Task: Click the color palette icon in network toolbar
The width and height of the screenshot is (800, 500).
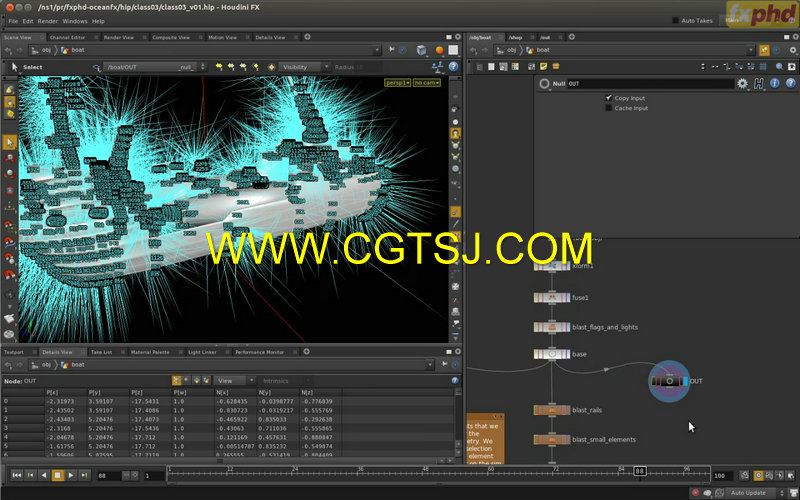Action: 515,66
